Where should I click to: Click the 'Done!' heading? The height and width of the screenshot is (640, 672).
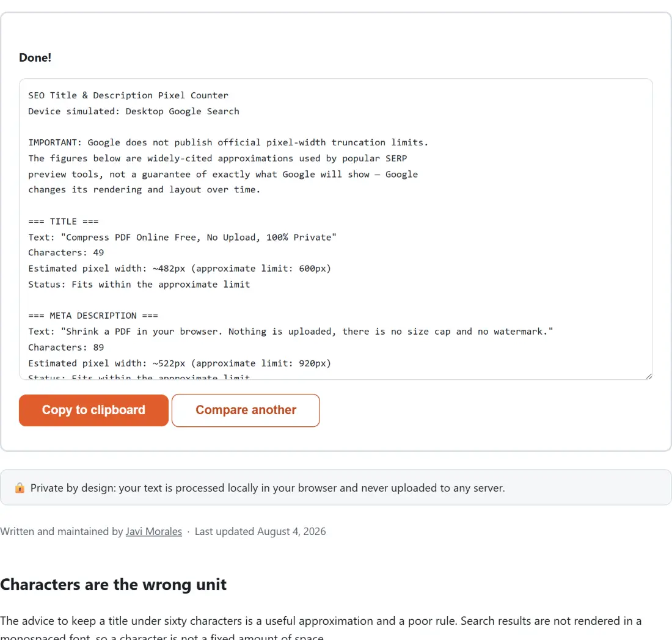35,57
